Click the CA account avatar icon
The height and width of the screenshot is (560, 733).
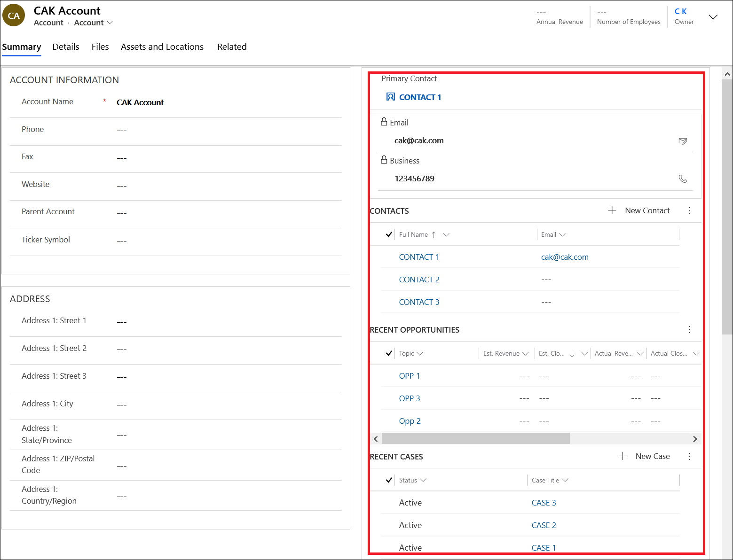click(14, 15)
